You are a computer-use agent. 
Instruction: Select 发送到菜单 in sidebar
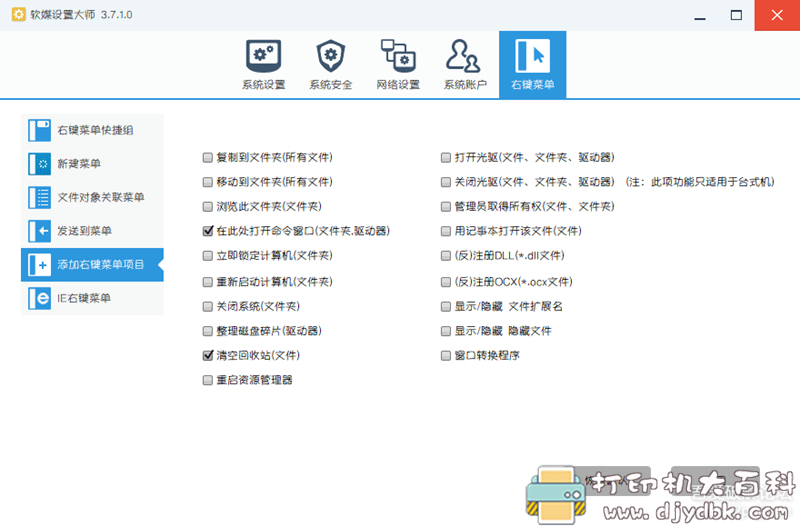(92, 231)
